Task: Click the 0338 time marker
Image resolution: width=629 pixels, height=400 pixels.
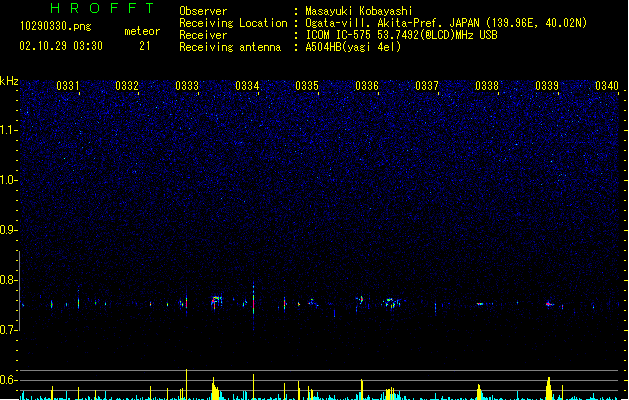Action: click(x=487, y=86)
